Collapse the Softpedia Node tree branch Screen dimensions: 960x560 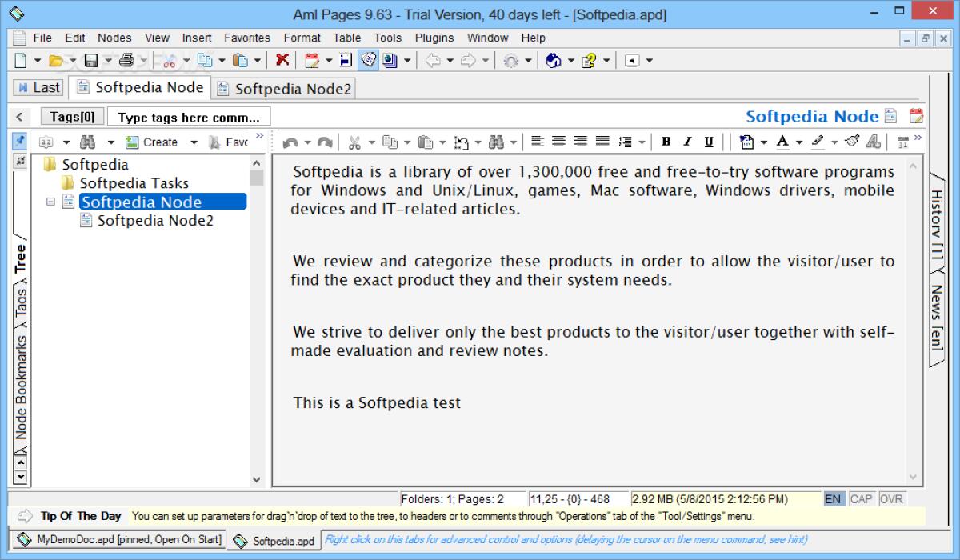[50, 202]
